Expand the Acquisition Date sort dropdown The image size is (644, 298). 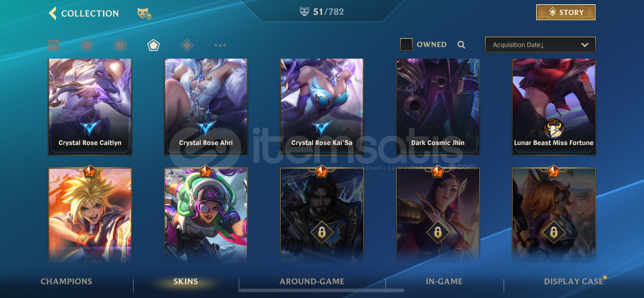540,45
